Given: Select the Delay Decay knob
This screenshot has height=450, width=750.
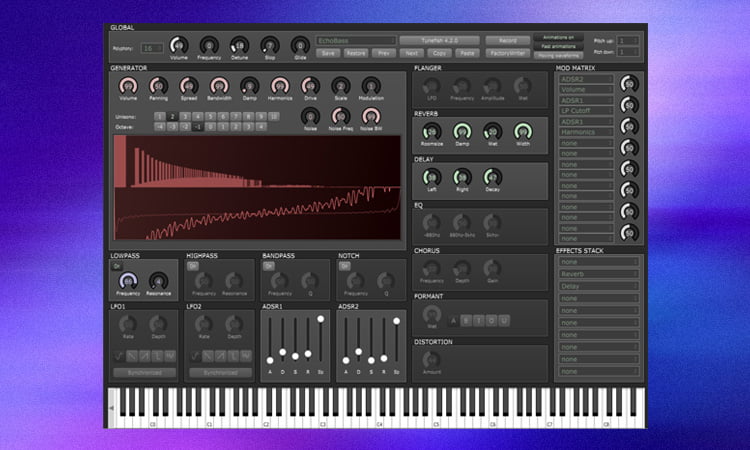Looking at the screenshot, I should tap(492, 176).
